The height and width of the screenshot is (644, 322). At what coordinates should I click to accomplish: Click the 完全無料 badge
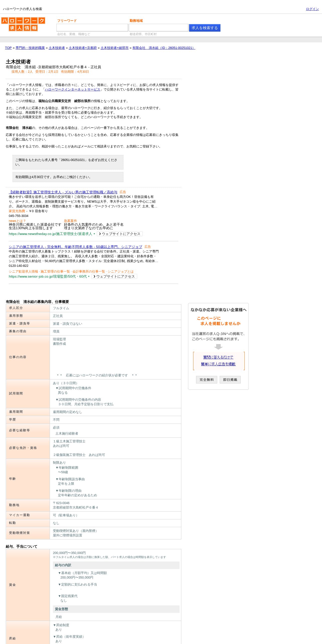207,380
